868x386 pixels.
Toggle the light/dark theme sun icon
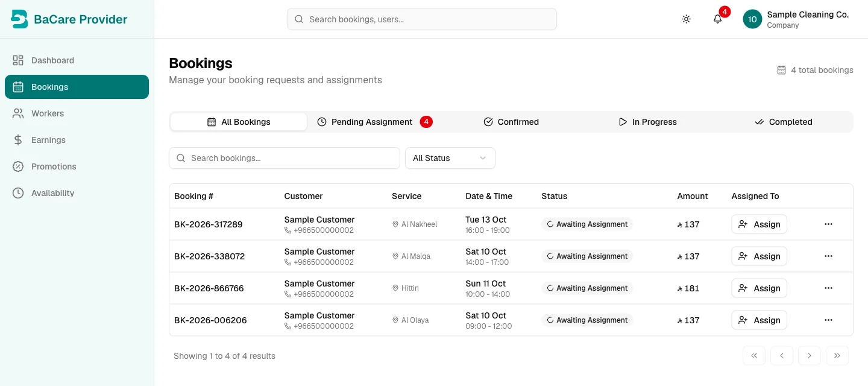pyautogui.click(x=686, y=19)
